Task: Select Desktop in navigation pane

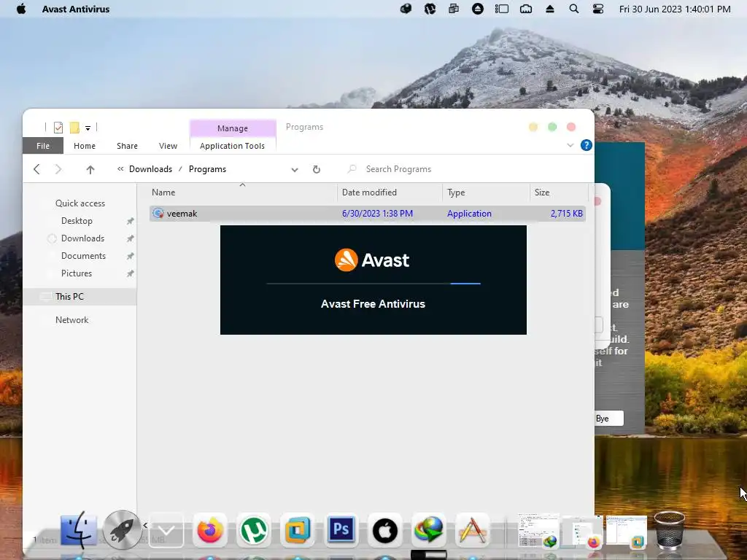Action: (x=77, y=221)
